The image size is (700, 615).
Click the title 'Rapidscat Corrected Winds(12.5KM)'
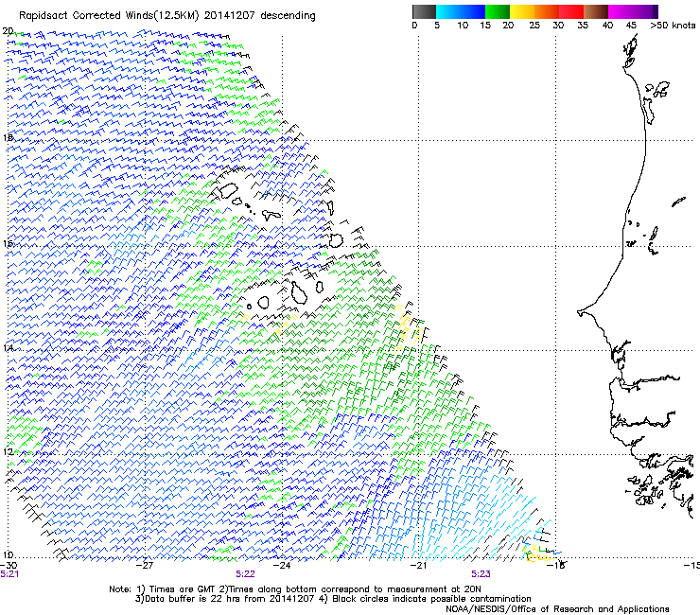coord(109,16)
